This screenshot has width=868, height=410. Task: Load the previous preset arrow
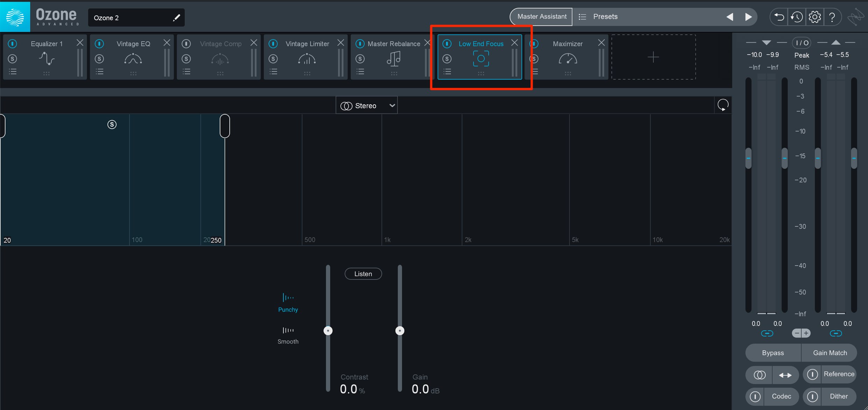(x=730, y=17)
